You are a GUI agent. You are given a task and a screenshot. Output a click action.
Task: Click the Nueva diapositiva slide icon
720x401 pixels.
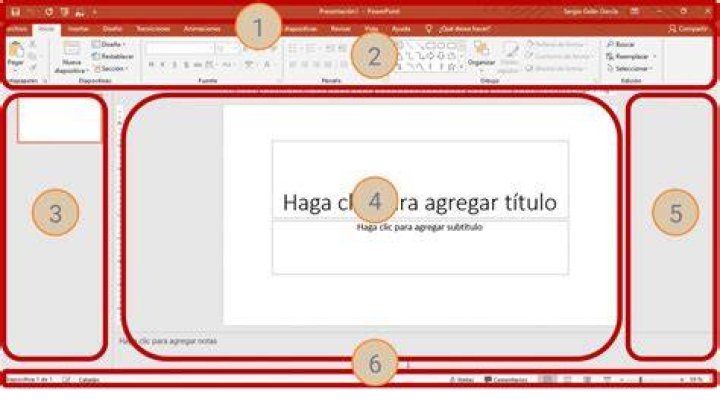coord(72,49)
